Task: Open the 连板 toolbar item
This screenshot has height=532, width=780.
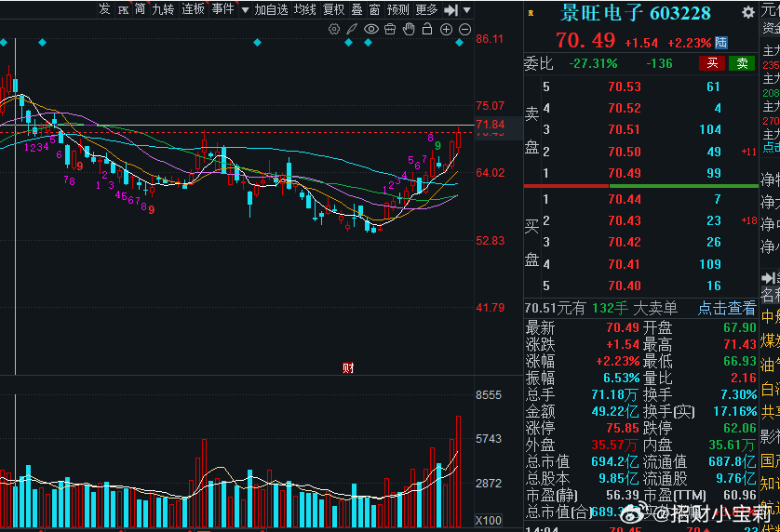Action: [193, 9]
